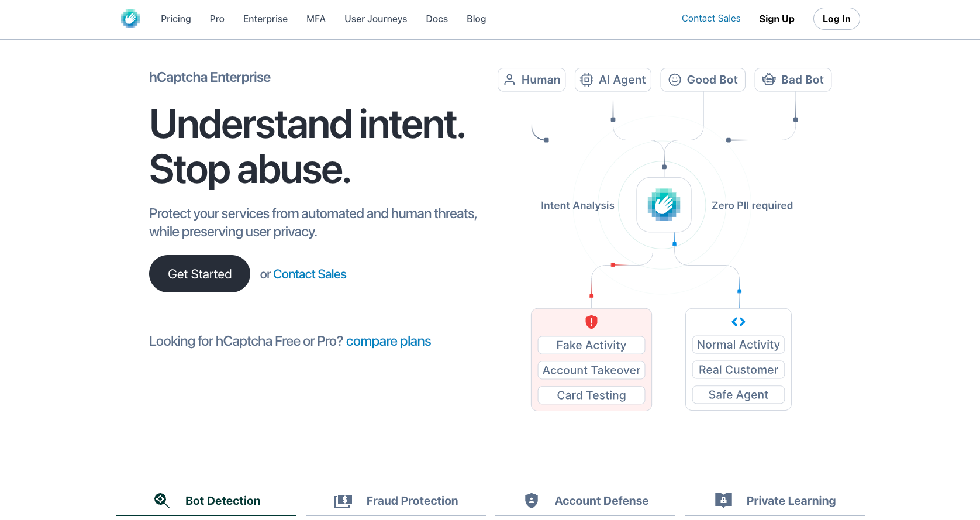This screenshot has height=520, width=980.
Task: Click the Human person icon chip
Action: click(510, 80)
